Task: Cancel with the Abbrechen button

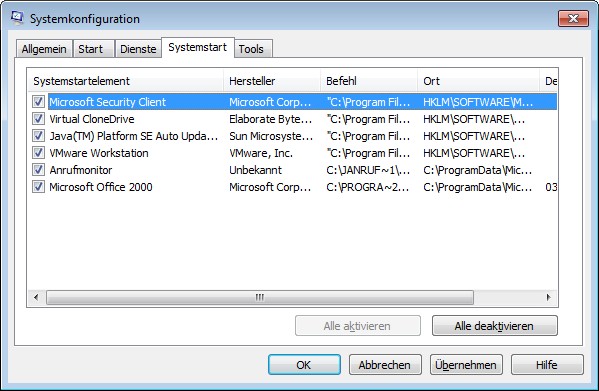Action: coord(385,365)
